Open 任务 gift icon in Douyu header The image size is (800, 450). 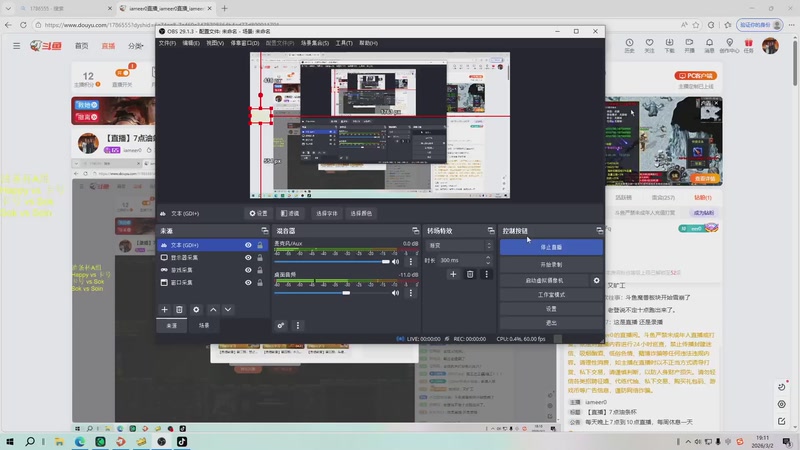pyautogui.click(x=748, y=45)
